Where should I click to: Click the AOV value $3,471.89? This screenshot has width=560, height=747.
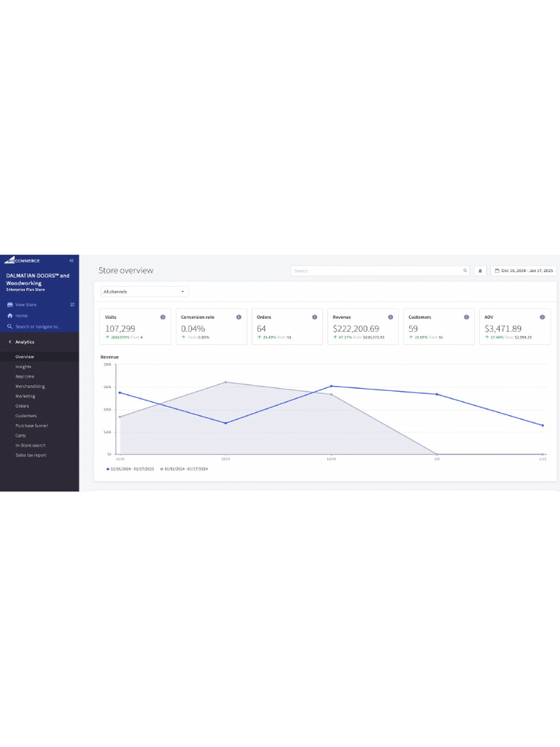503,329
